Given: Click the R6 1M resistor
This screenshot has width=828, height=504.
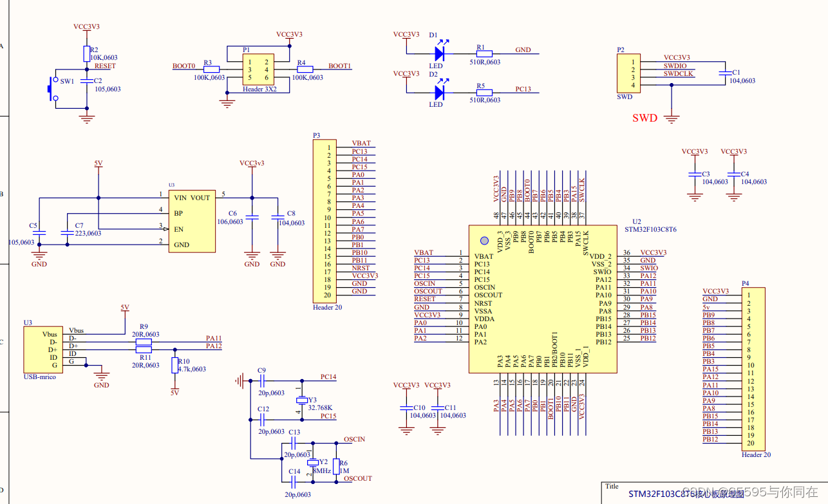Looking at the screenshot, I should click(336, 465).
